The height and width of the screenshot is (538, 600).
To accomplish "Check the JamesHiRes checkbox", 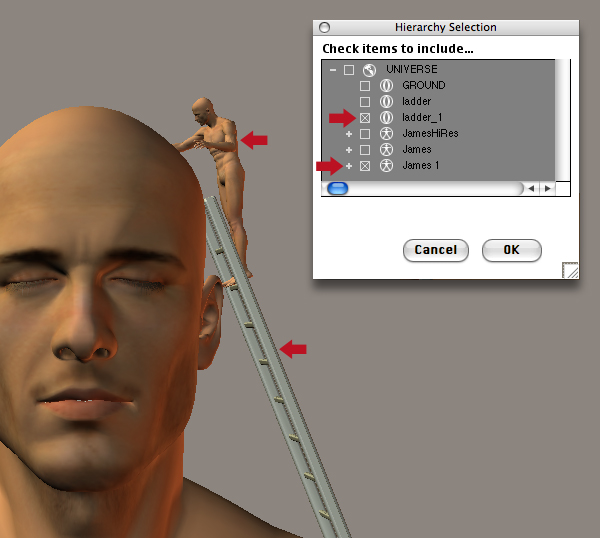I will tap(365, 134).
